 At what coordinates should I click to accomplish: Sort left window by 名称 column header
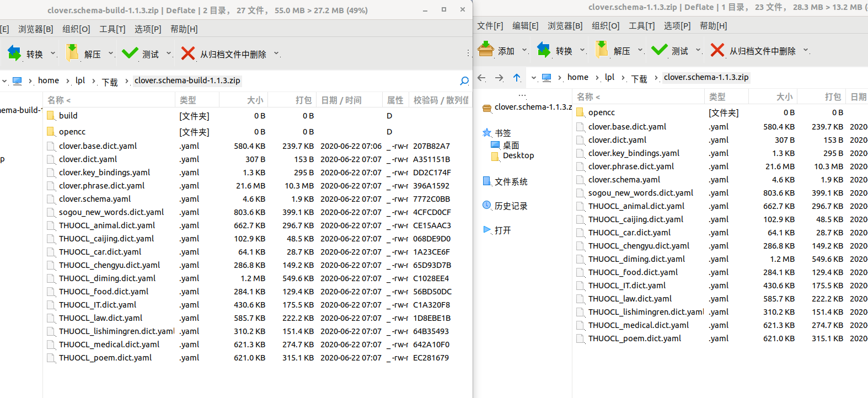pyautogui.click(x=109, y=100)
